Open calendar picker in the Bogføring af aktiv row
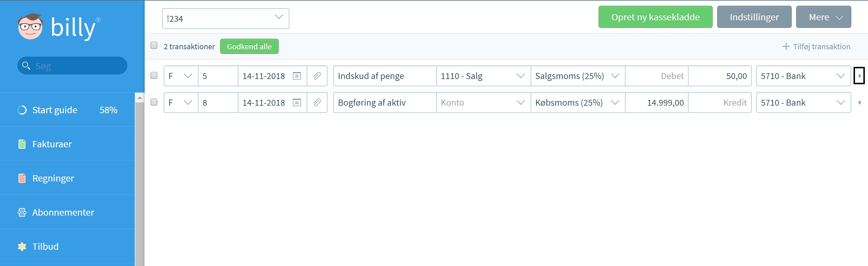 [x=297, y=102]
